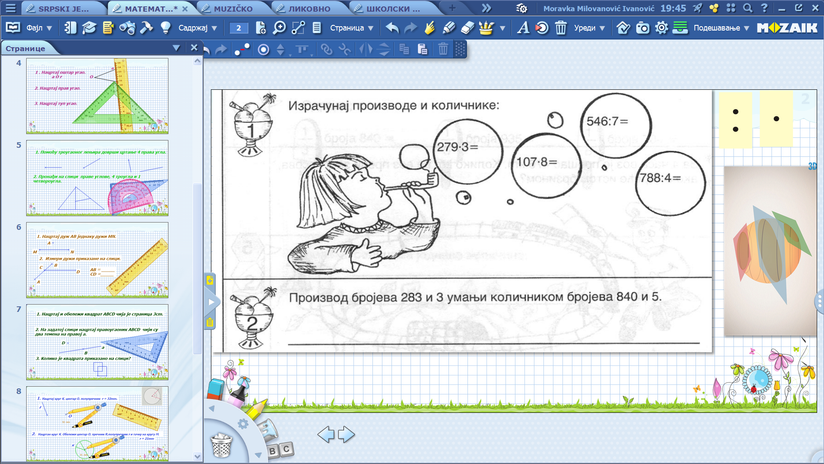
Task: Close the Странице panel
Action: click(x=194, y=48)
